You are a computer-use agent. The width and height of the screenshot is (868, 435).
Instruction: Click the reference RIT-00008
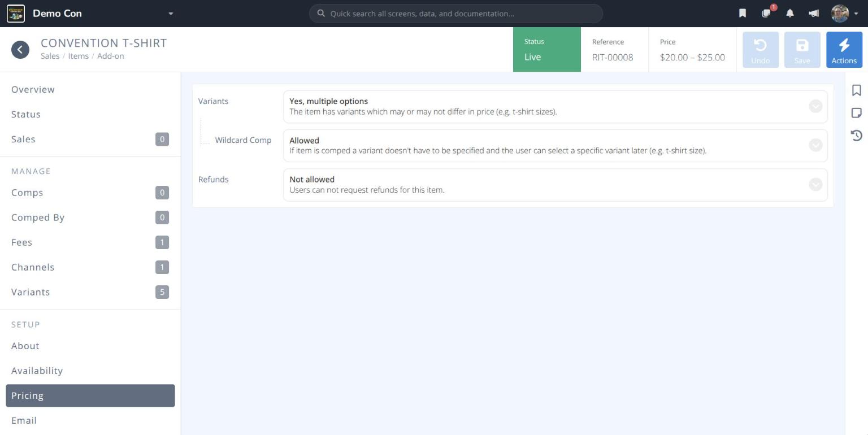tap(613, 57)
